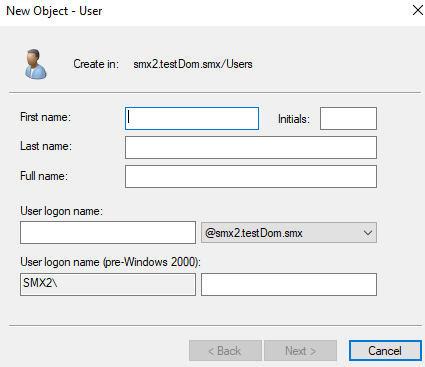Click the First name input field
Screen dimensions: 425x367
point(192,118)
